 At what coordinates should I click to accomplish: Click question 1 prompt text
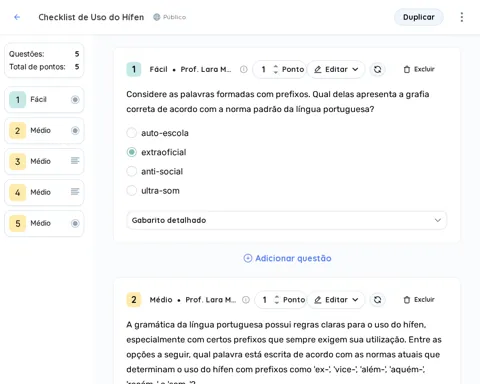click(x=277, y=102)
